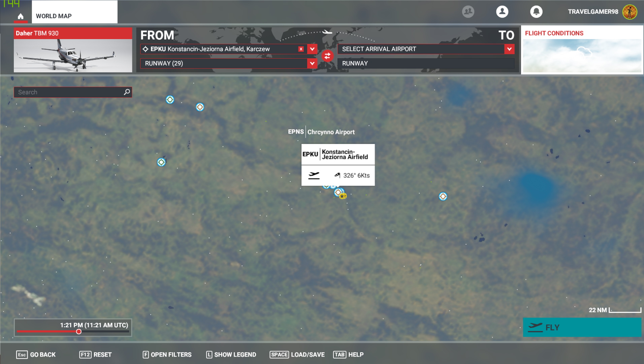This screenshot has width=644, height=364.
Task: Clear the EPKU departure airport
Action: [301, 49]
